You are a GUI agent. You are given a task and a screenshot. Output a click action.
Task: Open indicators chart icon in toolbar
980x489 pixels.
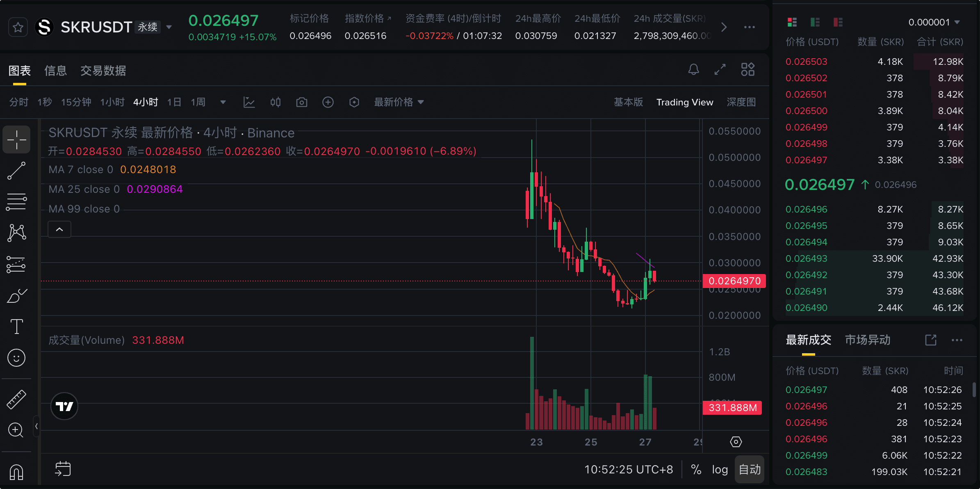pos(249,102)
